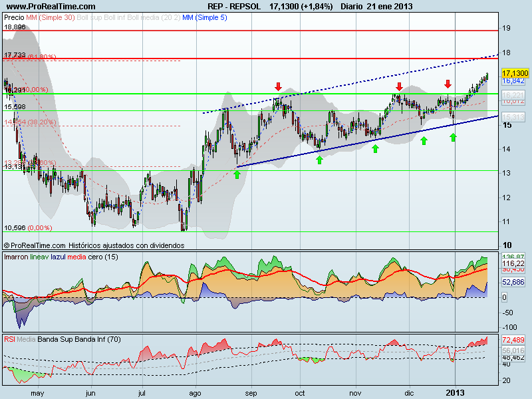Screen dimensions: 532x399
Task: Click the jun label on time axis
Action: tap(90, 393)
